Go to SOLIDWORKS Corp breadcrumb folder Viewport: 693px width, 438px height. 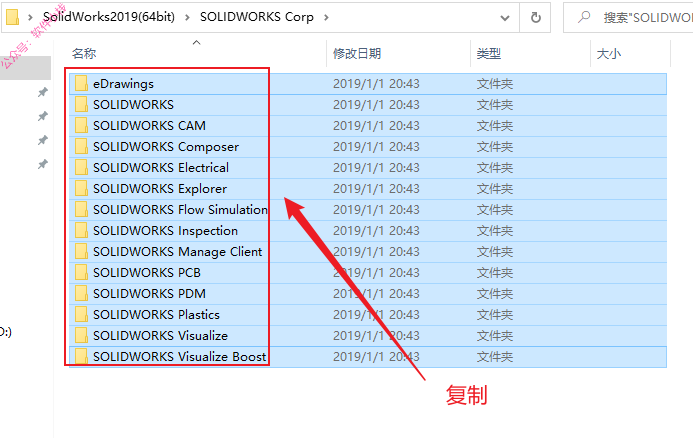tap(257, 17)
